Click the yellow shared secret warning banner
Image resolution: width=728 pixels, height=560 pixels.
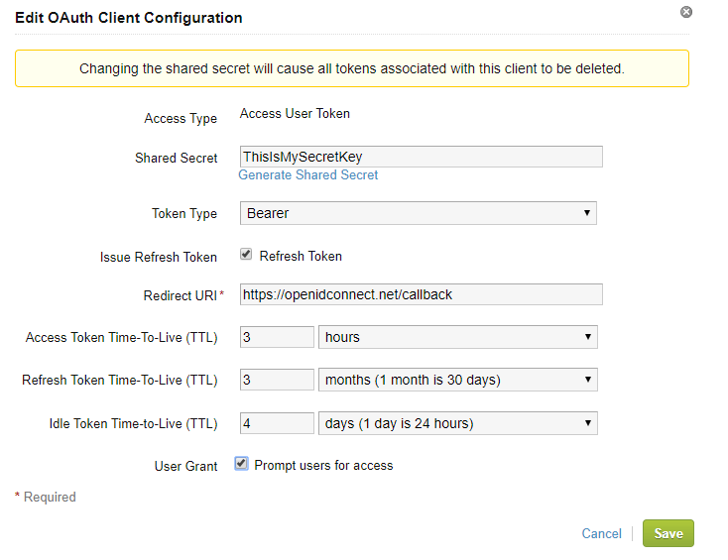[x=351, y=69]
